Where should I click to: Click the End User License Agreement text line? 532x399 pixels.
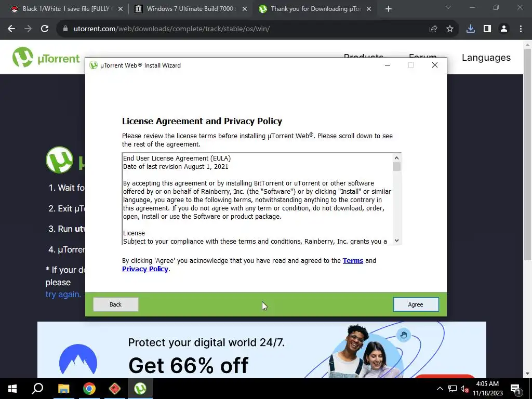coord(177,158)
